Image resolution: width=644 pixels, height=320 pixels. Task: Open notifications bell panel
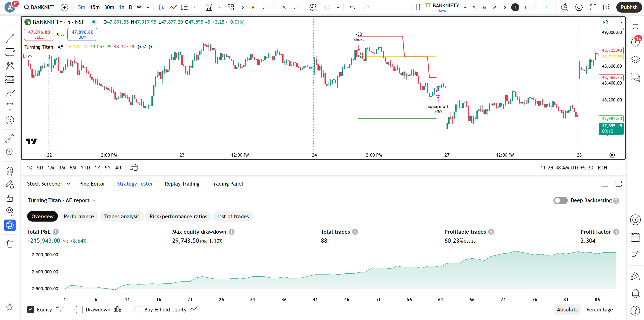click(x=635, y=293)
